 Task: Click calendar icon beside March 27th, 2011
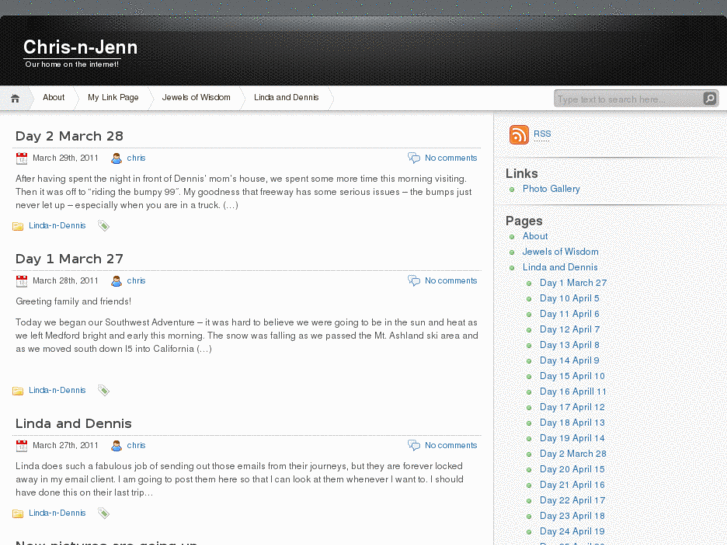point(21,446)
